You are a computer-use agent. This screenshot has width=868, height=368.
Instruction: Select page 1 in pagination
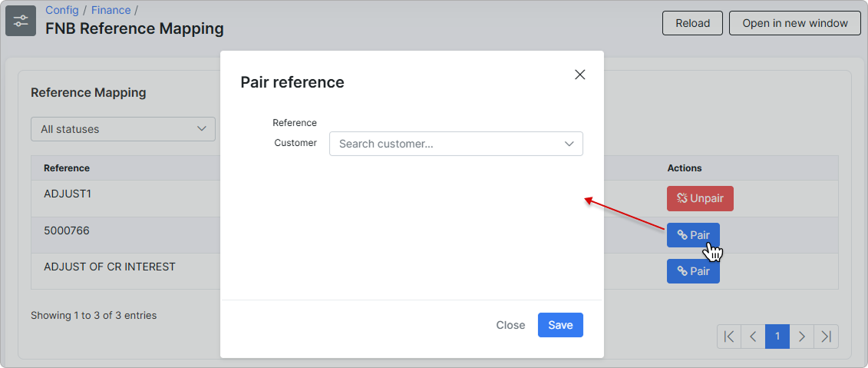click(777, 337)
